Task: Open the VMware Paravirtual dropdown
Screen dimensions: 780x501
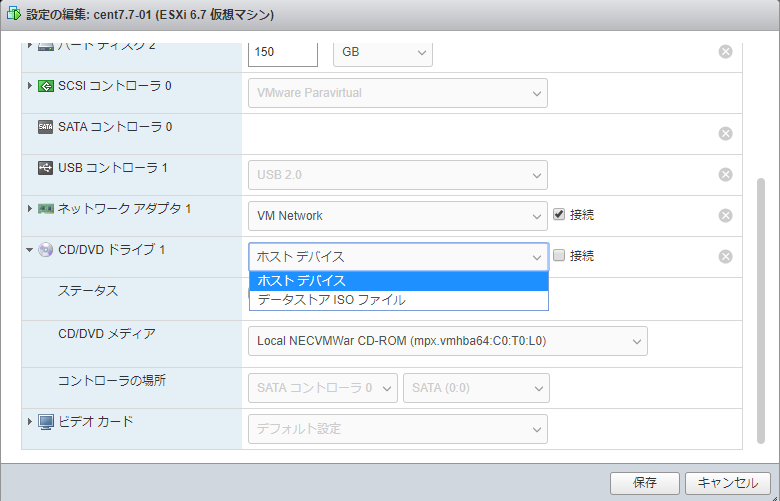Action: [x=398, y=93]
